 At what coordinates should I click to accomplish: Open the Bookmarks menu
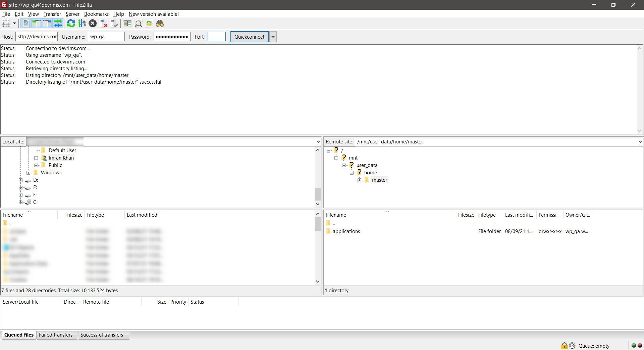(x=96, y=14)
